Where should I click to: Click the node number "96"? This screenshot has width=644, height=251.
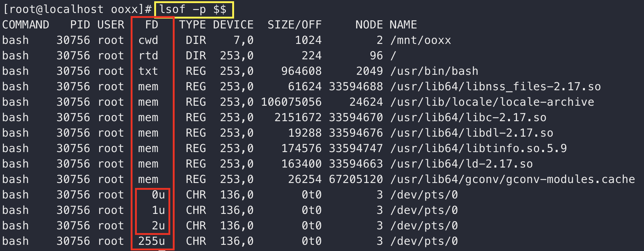(376, 56)
